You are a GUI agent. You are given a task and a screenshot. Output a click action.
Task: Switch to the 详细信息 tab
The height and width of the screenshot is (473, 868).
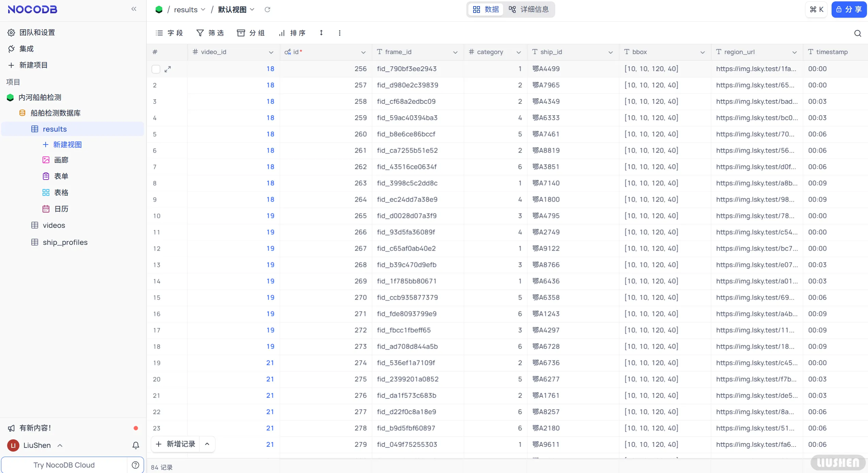tap(529, 10)
